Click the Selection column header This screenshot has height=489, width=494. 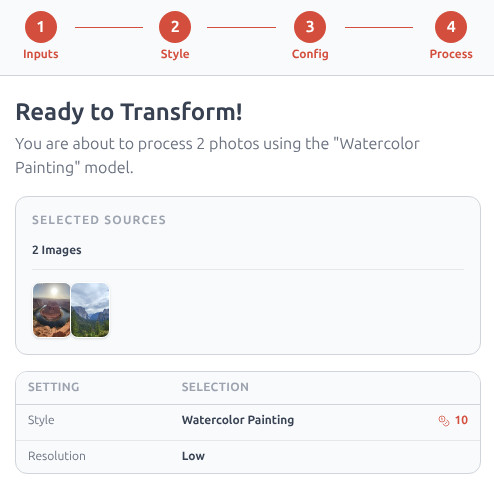(x=215, y=387)
